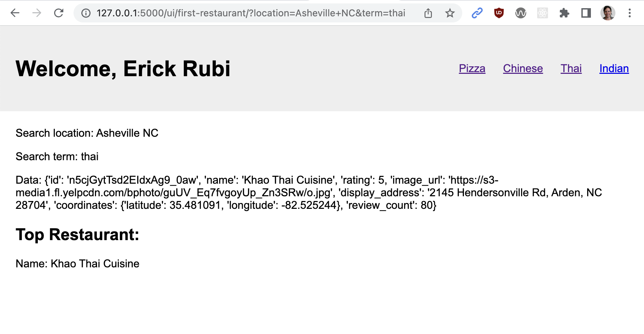The height and width of the screenshot is (334, 644).
Task: Follow the Pizza link
Action: pyautogui.click(x=472, y=68)
